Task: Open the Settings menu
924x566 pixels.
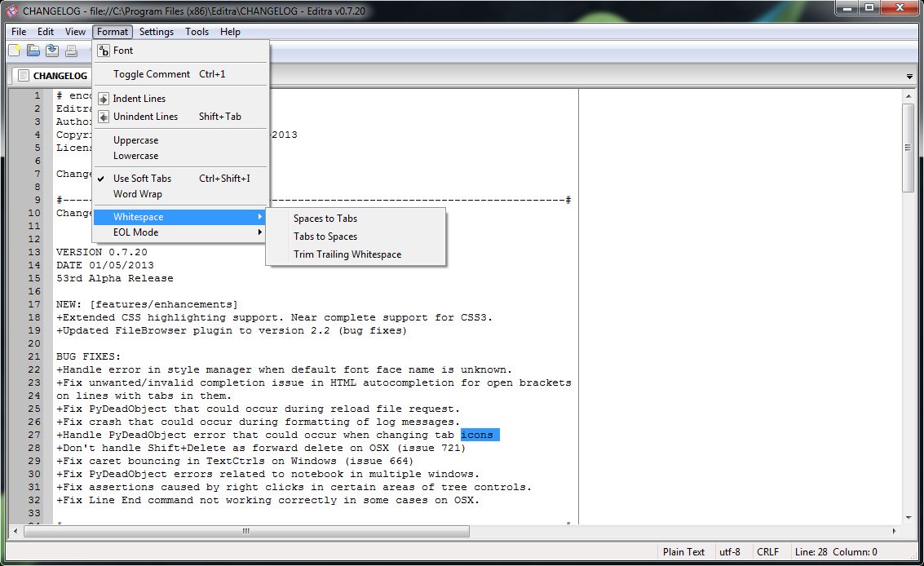Action: click(x=156, y=32)
